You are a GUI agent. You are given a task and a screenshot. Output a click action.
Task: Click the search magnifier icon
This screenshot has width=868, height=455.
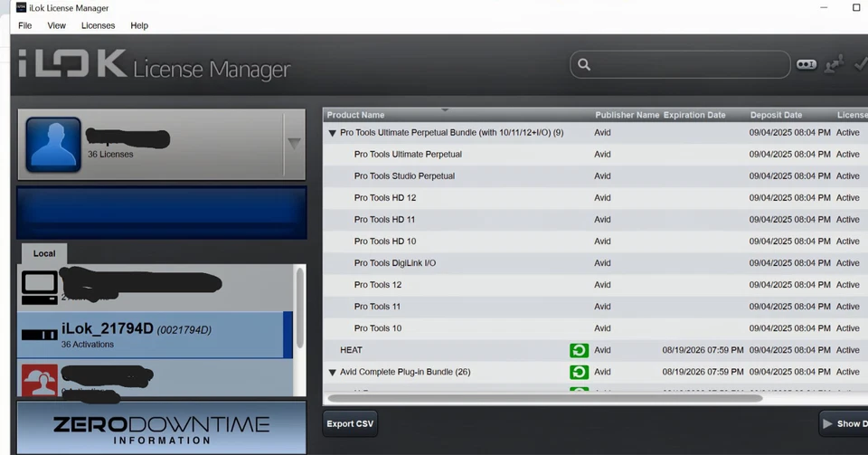(584, 65)
